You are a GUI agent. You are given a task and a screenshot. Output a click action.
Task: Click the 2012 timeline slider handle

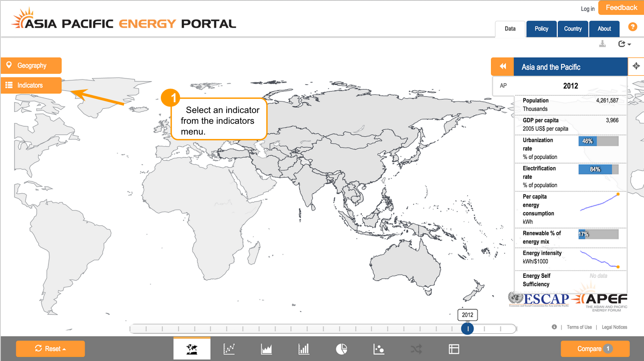click(x=467, y=329)
